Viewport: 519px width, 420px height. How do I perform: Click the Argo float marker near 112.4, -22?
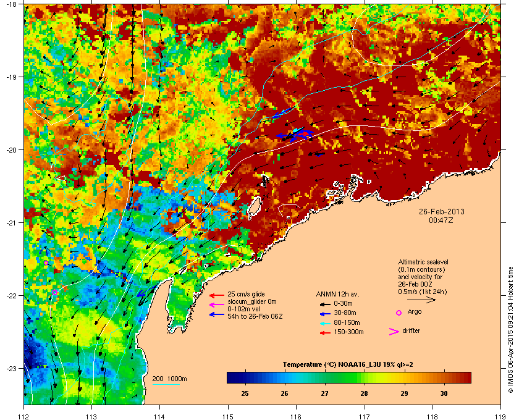pyautogui.click(x=54, y=292)
